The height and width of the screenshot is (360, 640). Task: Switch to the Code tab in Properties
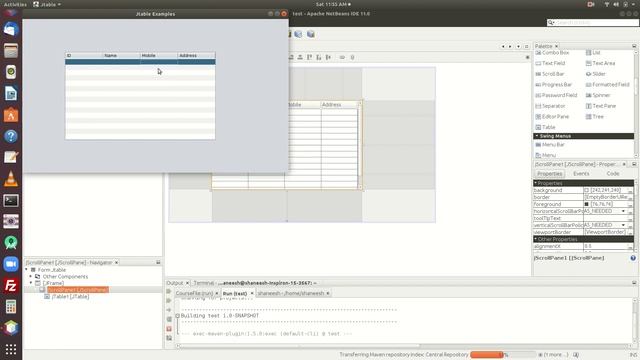point(613,173)
